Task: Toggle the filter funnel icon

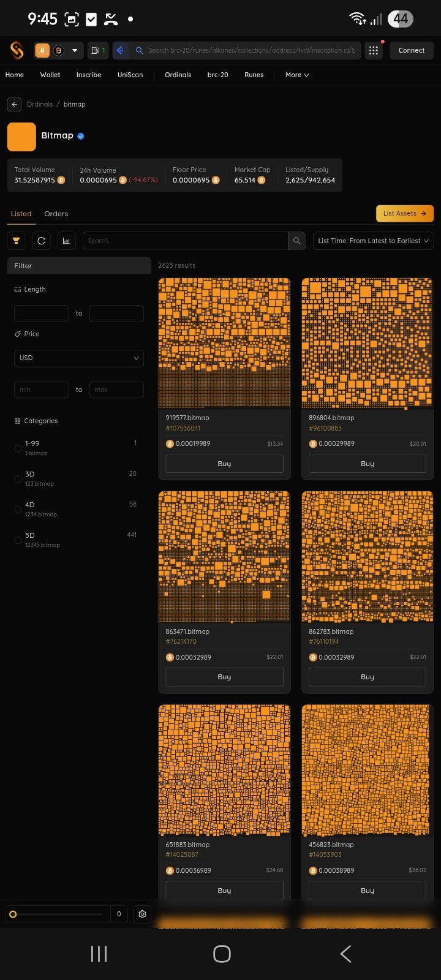Action: (x=17, y=241)
